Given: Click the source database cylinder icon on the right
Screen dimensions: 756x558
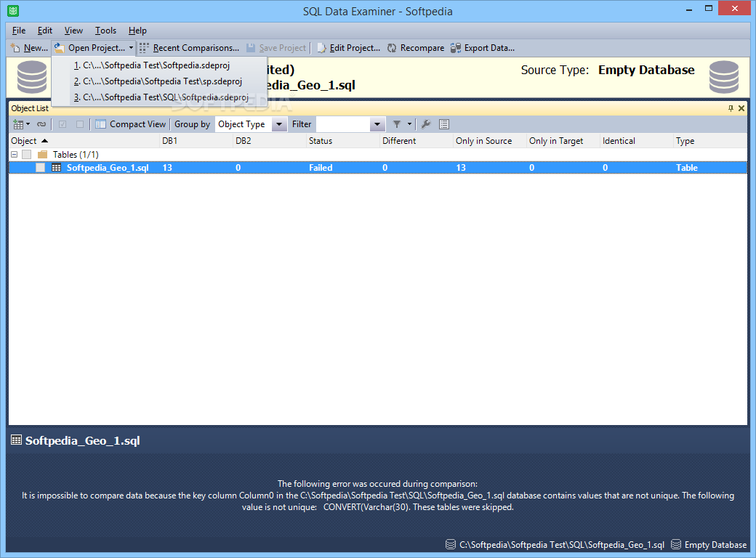Looking at the screenshot, I should [724, 76].
